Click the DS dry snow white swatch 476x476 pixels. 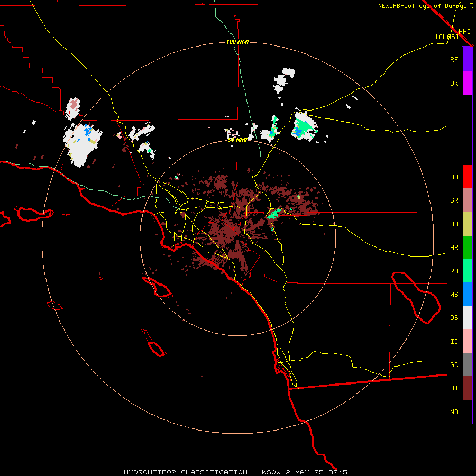[467, 317]
